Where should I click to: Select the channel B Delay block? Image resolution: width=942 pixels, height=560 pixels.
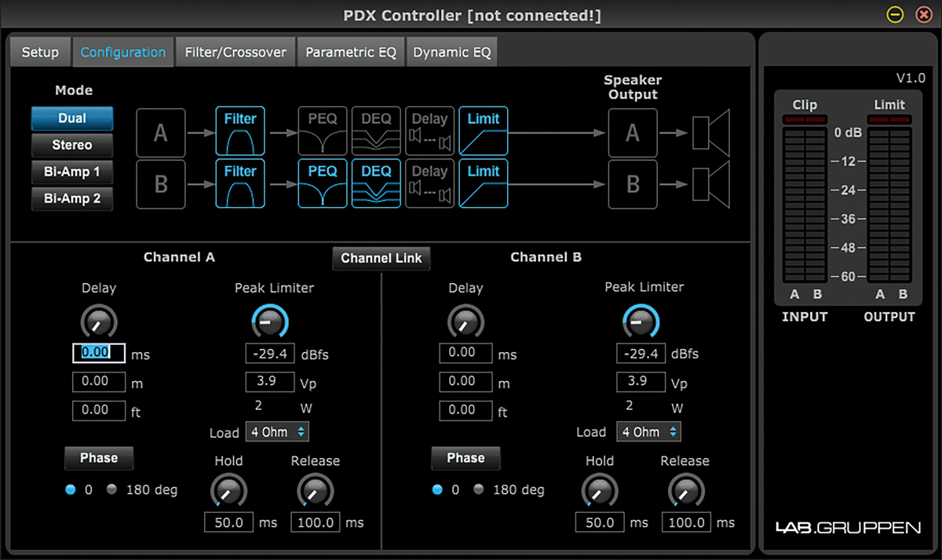click(429, 184)
